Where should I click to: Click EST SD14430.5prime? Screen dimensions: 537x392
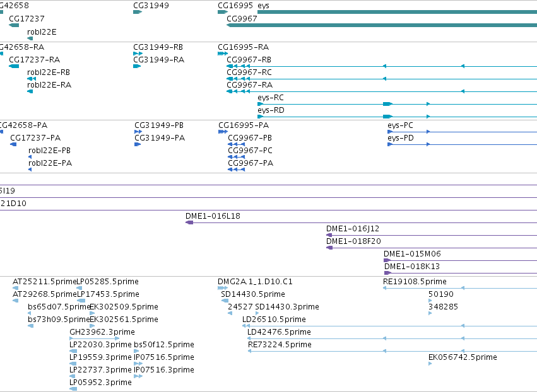pyautogui.click(x=253, y=294)
